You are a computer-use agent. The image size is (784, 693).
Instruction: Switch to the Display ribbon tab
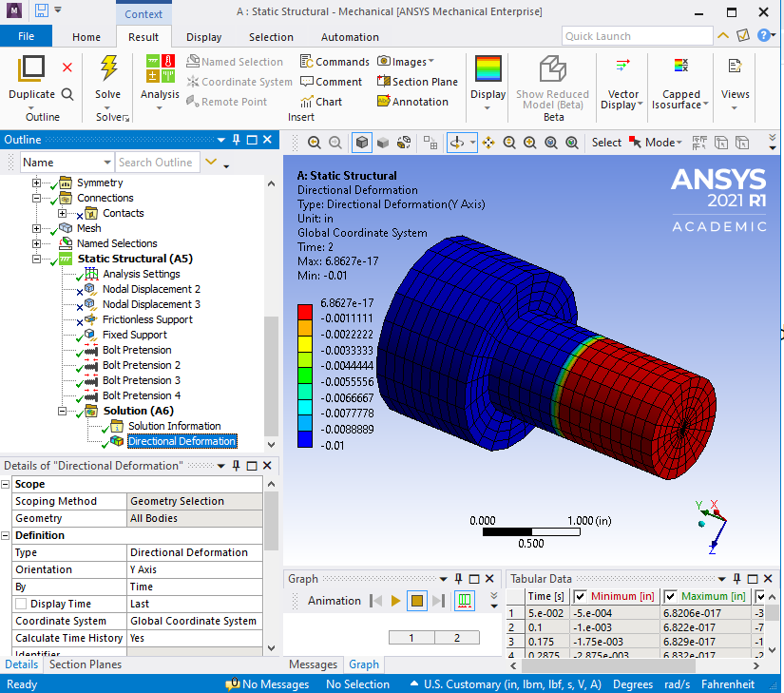203,37
